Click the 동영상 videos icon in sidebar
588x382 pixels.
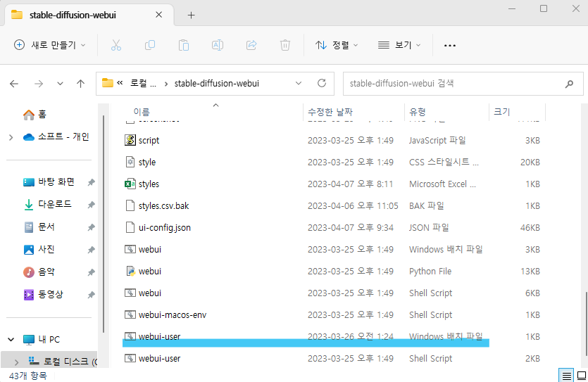click(28, 295)
